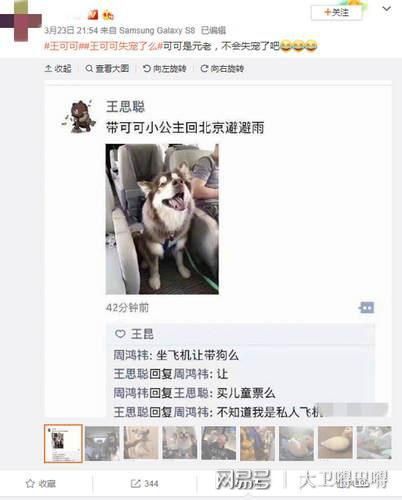Viewport: 402px width, 500px height.
Task: Select the last thumbnail in image strip
Action: tap(374, 443)
